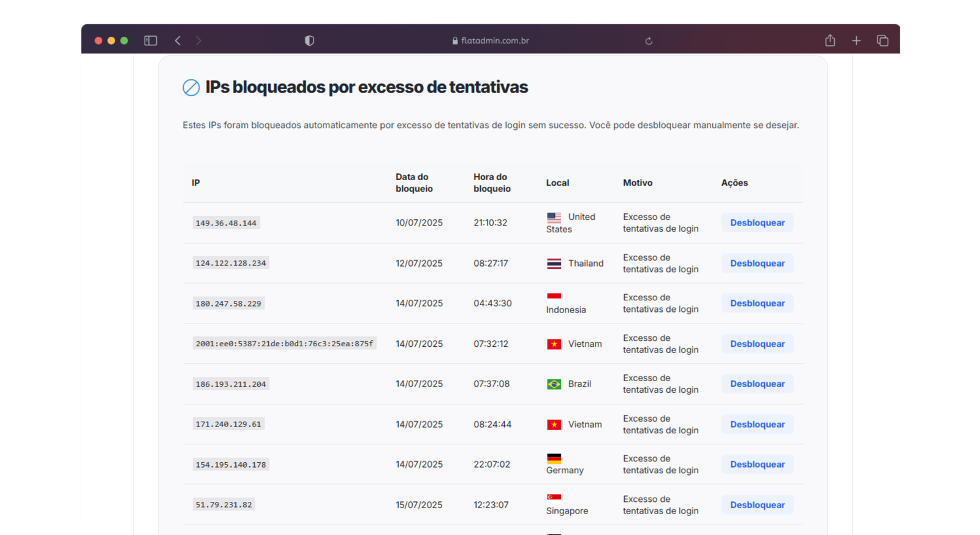Click the Singapore flag icon
The width and height of the screenshot is (980, 535).
554,498
